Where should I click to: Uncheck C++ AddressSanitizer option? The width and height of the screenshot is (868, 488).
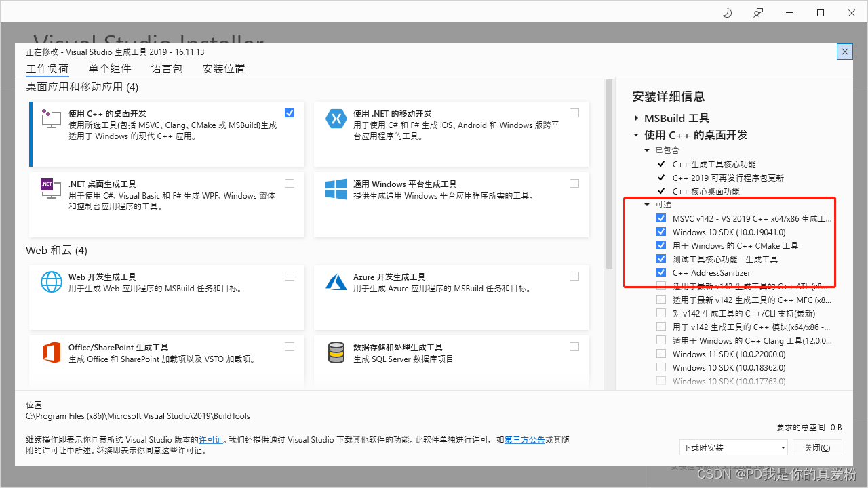coord(661,272)
